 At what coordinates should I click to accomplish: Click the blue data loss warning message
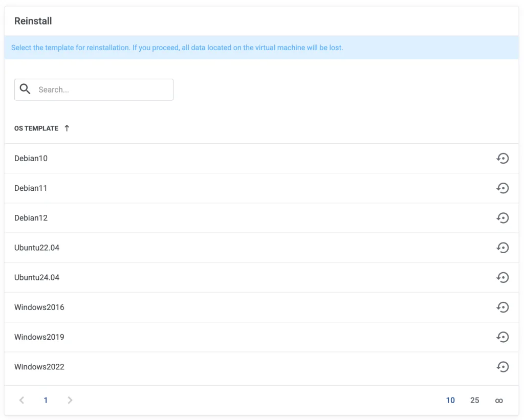point(177,48)
